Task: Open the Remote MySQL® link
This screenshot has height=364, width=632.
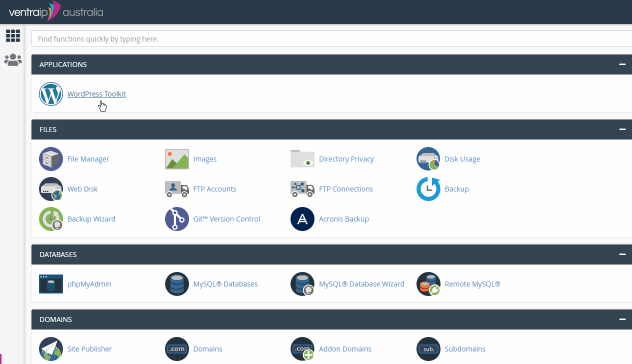Action: [x=472, y=284]
